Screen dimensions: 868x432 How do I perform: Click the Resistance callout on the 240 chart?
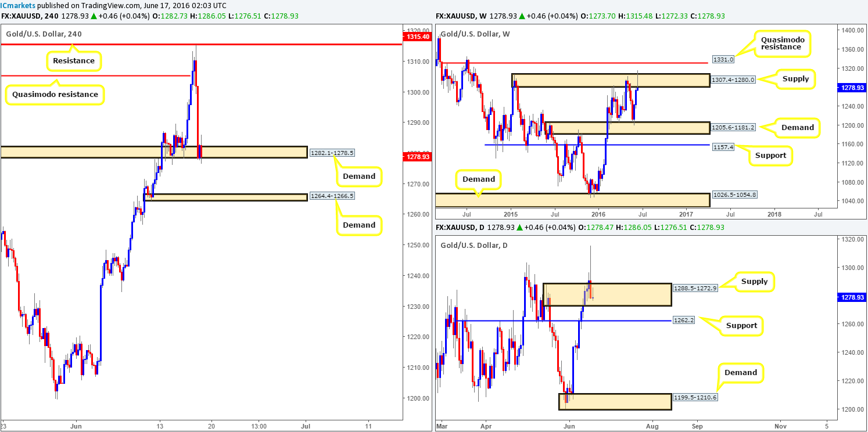point(73,60)
